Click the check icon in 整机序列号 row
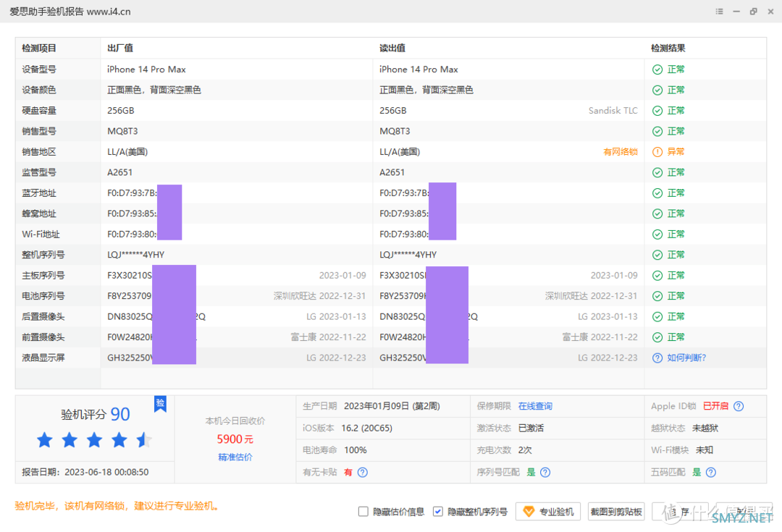782x532 pixels. tap(657, 255)
